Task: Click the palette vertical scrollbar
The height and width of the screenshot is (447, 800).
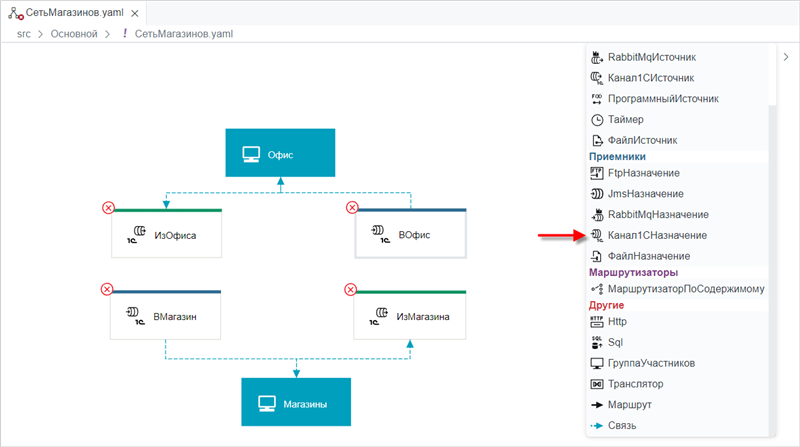Action: [x=772, y=268]
